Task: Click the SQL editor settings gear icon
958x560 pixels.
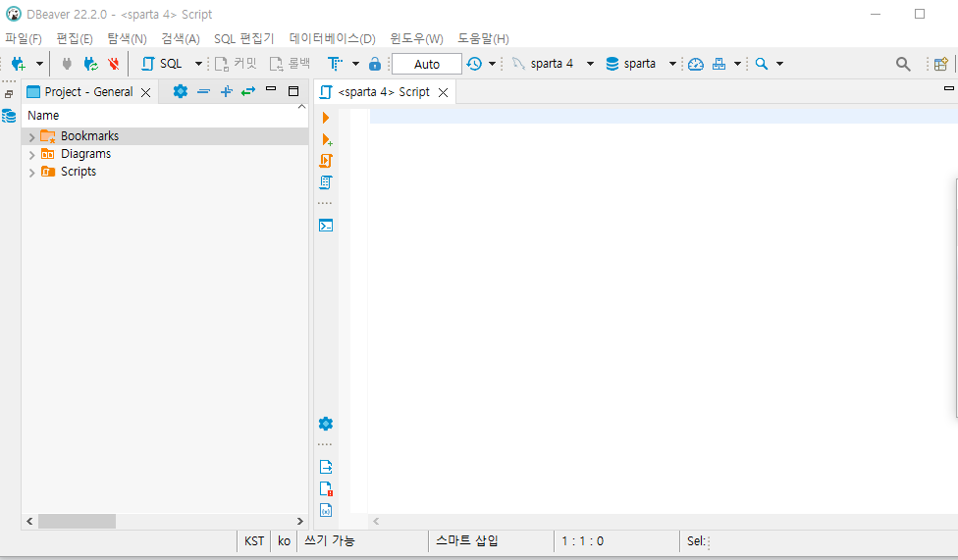Action: click(326, 424)
